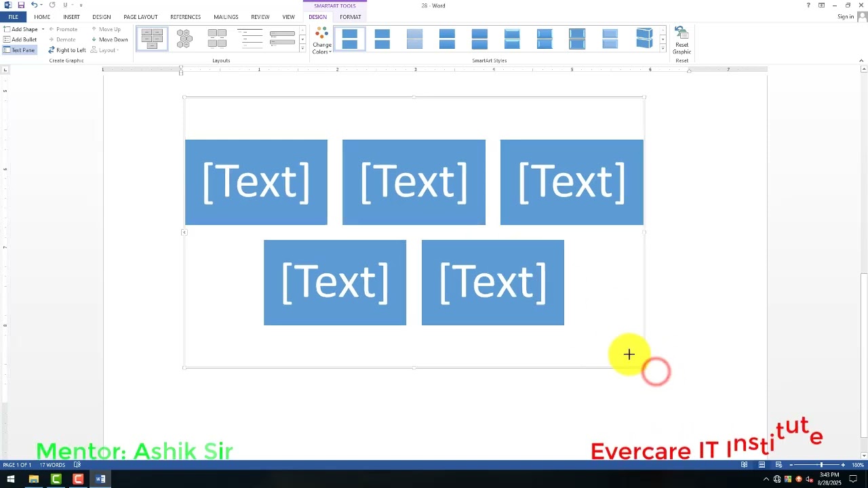
Task: Select the bottom-right [Text] SmartArt box
Action: point(493,283)
